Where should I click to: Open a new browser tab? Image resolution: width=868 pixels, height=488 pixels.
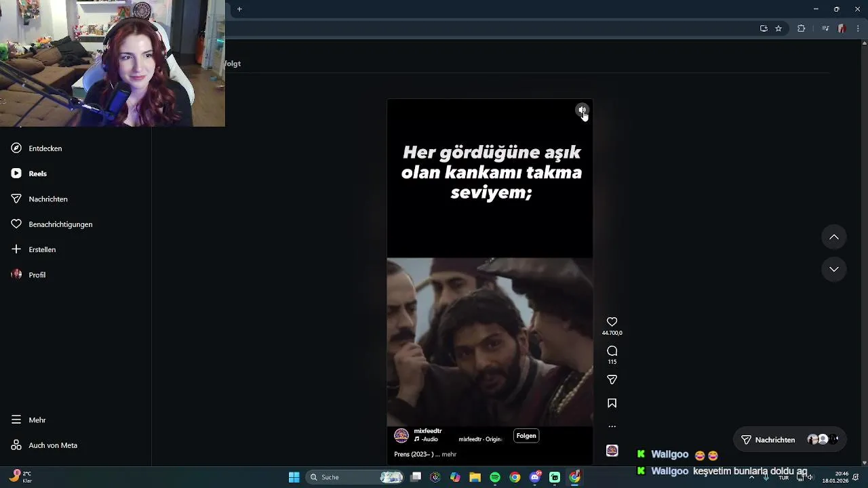239,9
